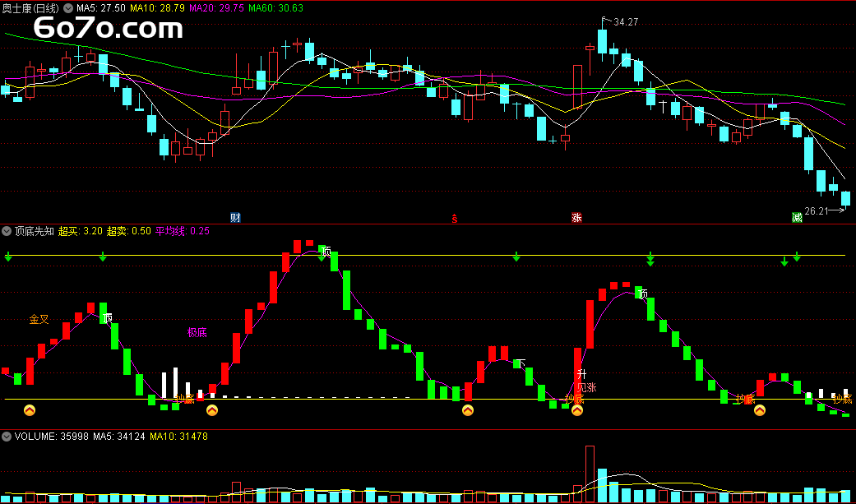
Task: Click the orange 金叉 signal label
Action: tap(39, 319)
